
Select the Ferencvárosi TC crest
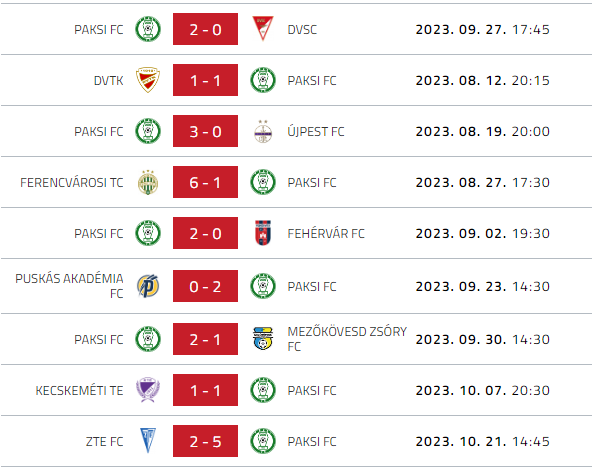point(148,182)
